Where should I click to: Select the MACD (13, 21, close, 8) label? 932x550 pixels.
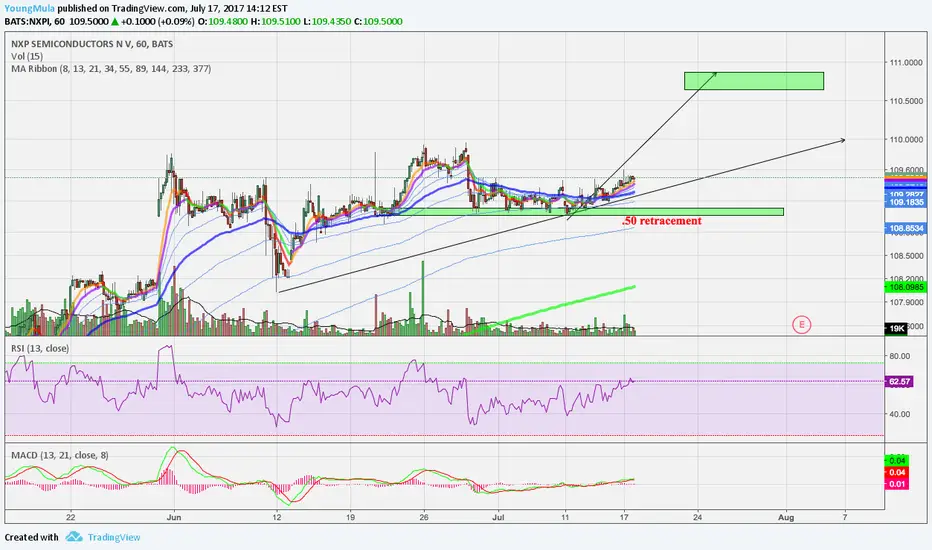tap(60, 455)
